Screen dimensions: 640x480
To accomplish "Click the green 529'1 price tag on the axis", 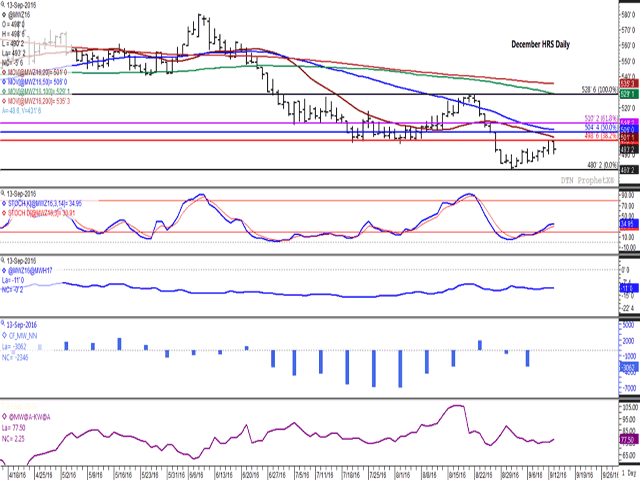I will tap(629, 94).
